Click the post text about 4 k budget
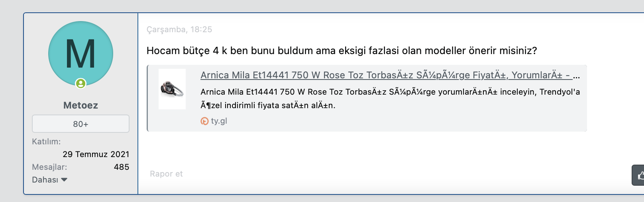This screenshot has width=644, height=202. (x=342, y=51)
